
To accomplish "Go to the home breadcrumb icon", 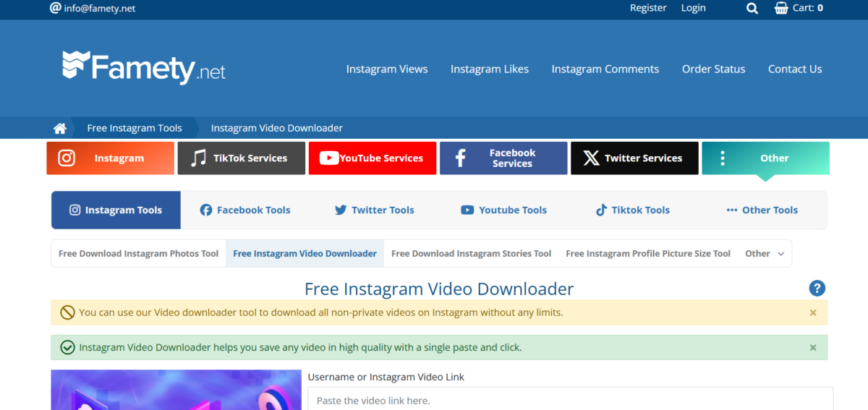I will 60,128.
